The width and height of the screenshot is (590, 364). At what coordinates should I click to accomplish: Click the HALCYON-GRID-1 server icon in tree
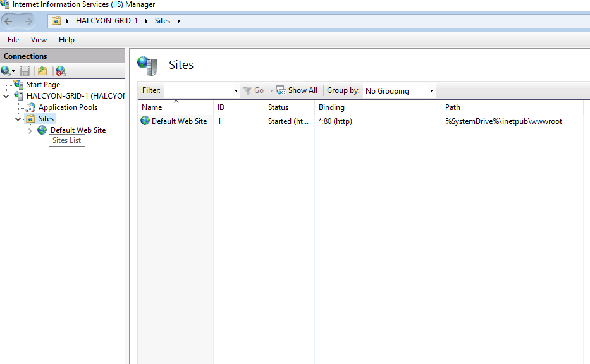point(18,95)
